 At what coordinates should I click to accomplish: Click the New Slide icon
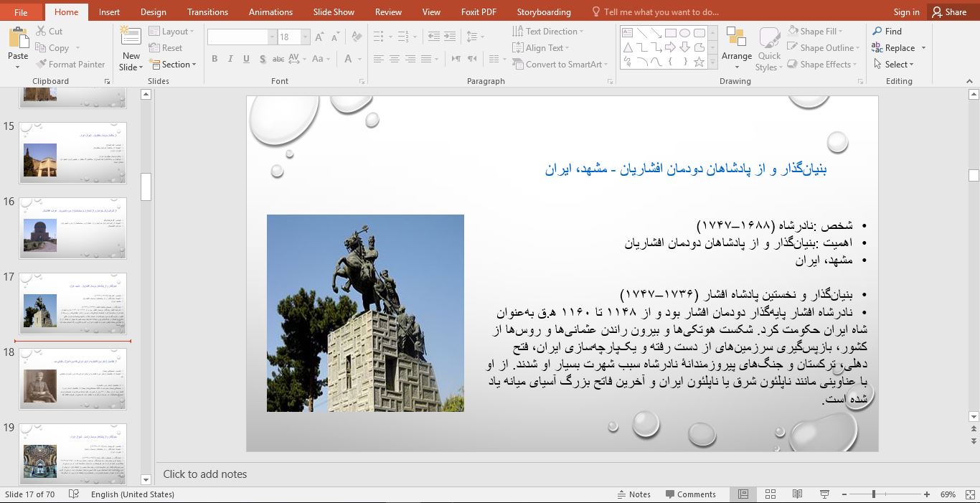point(131,38)
